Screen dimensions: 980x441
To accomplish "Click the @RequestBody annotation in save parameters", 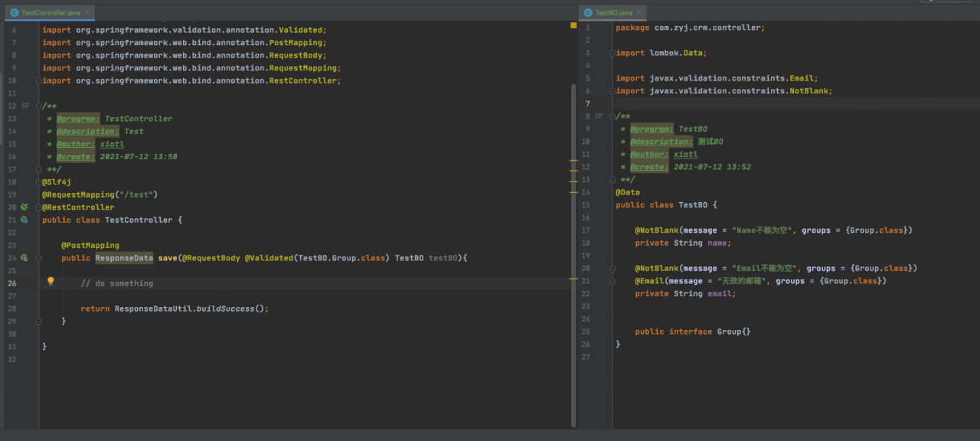I will coord(211,258).
